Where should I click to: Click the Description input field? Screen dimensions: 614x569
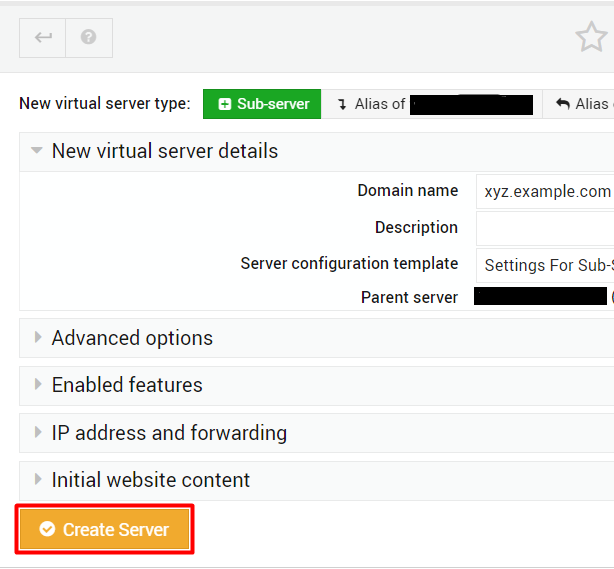(x=545, y=228)
